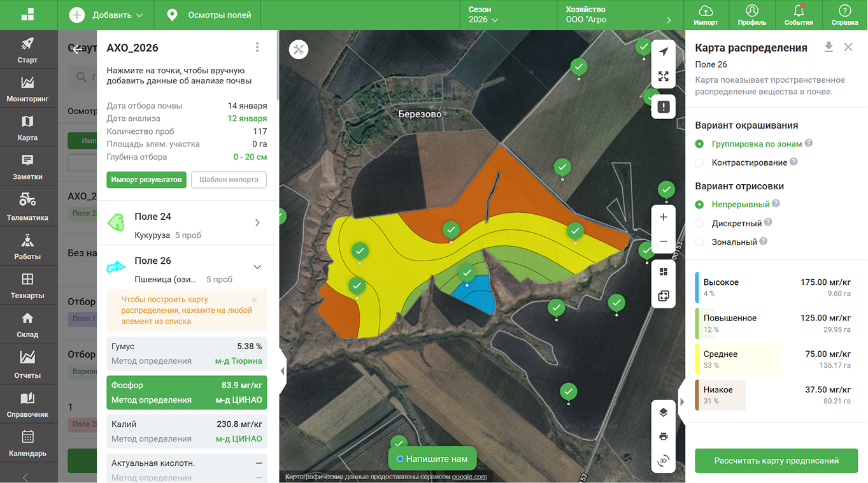Expand the Поле 24 Кукуруза row
Screen dimensions: 868x483
(x=187, y=223)
